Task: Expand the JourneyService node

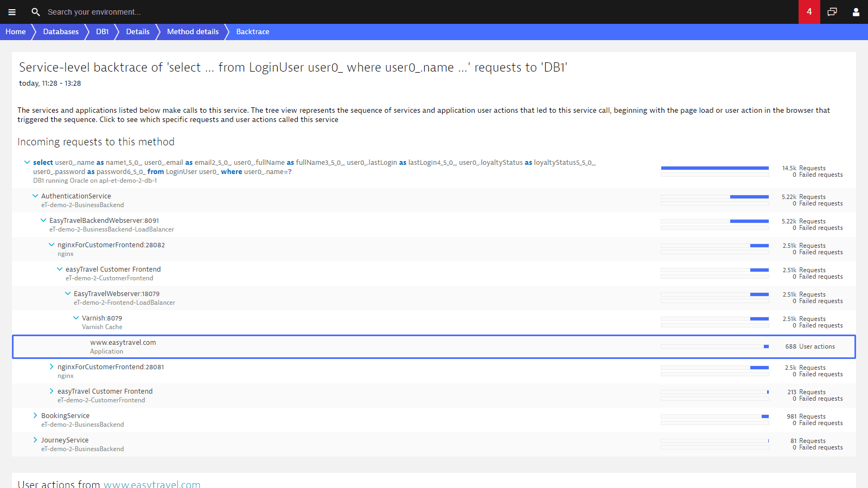Action: coord(35,440)
